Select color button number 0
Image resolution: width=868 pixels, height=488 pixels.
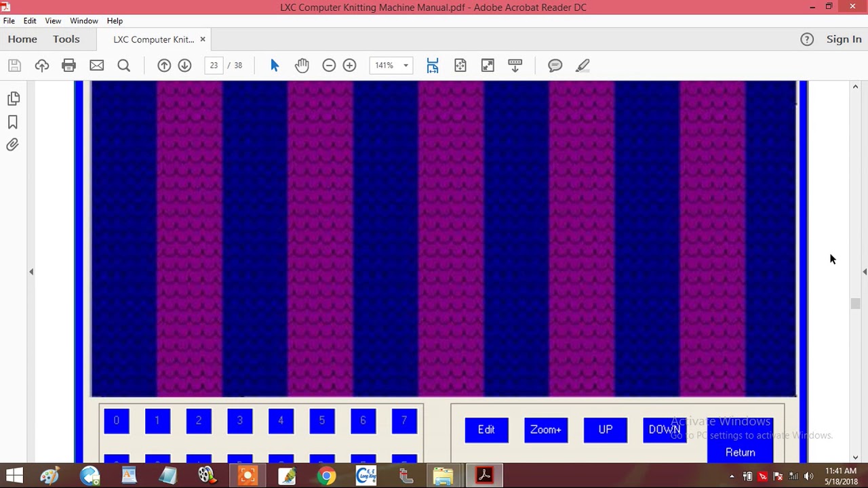point(117,421)
